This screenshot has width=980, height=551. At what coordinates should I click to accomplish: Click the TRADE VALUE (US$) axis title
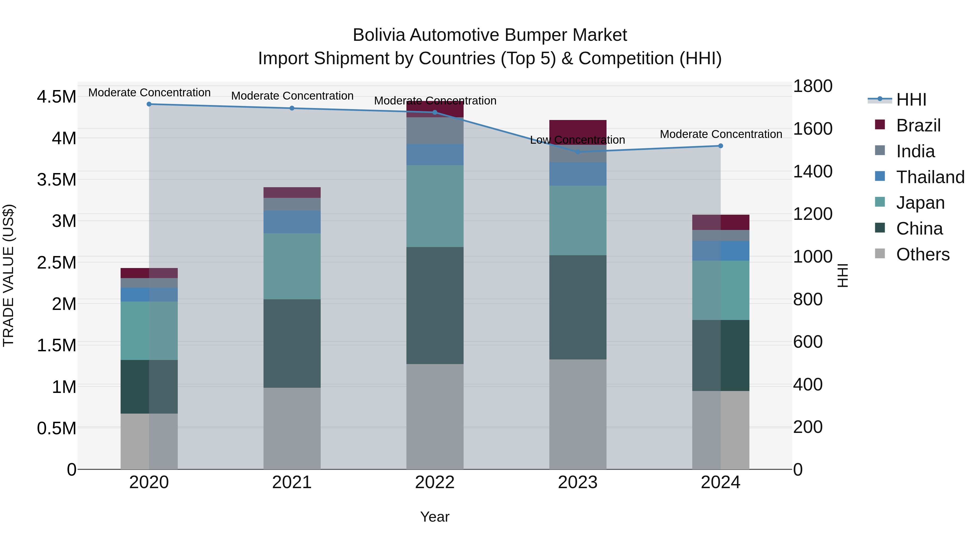tap(8, 275)
